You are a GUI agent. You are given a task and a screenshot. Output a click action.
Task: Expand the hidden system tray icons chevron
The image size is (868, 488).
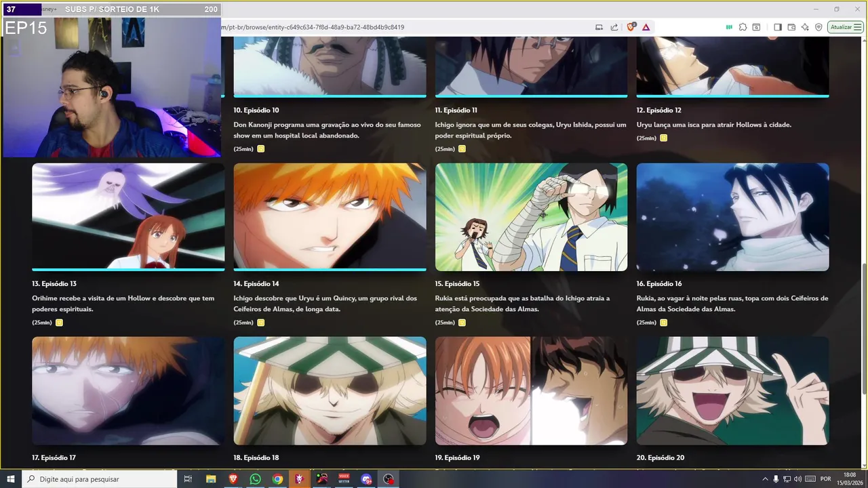click(x=766, y=479)
